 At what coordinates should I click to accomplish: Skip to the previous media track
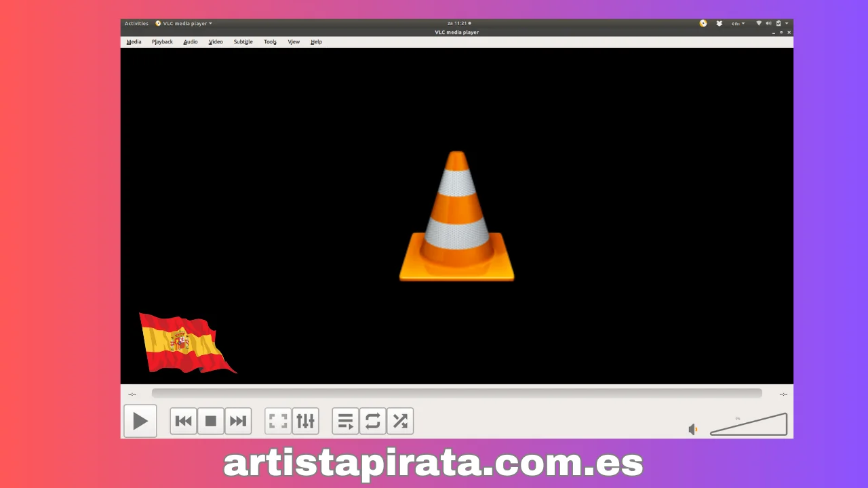pyautogui.click(x=183, y=421)
